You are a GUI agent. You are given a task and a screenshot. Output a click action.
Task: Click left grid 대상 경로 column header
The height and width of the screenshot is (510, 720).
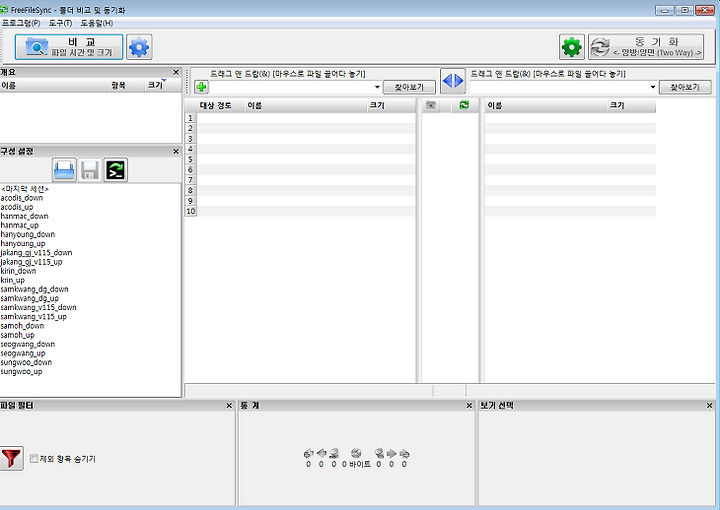coord(221,106)
